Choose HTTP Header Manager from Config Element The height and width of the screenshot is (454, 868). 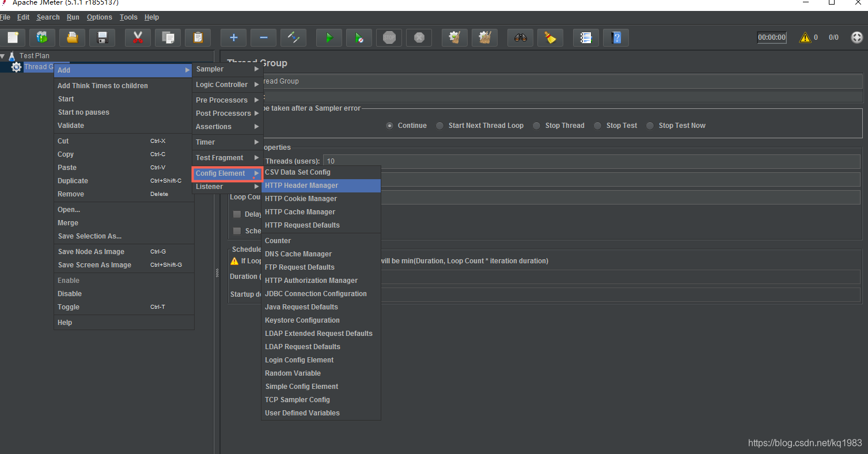tap(321, 186)
